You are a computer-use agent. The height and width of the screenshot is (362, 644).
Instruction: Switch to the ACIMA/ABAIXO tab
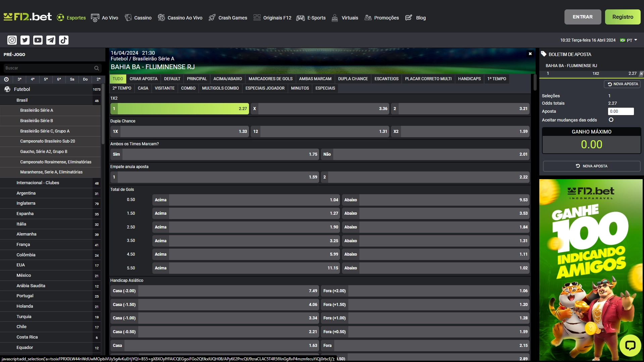(228, 79)
